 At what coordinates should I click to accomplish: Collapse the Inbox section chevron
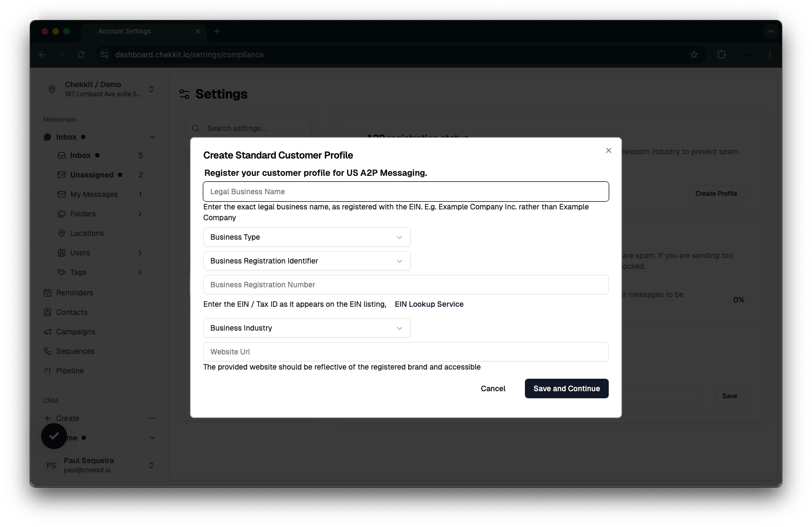tap(152, 137)
